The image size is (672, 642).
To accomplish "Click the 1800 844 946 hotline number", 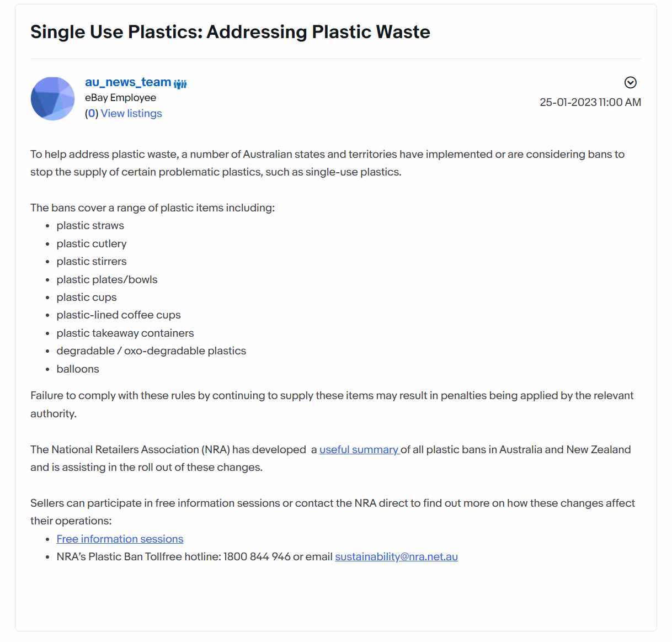I will 257,556.
